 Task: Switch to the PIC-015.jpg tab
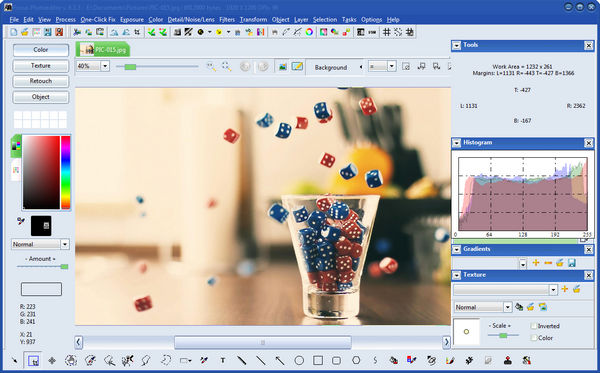103,50
